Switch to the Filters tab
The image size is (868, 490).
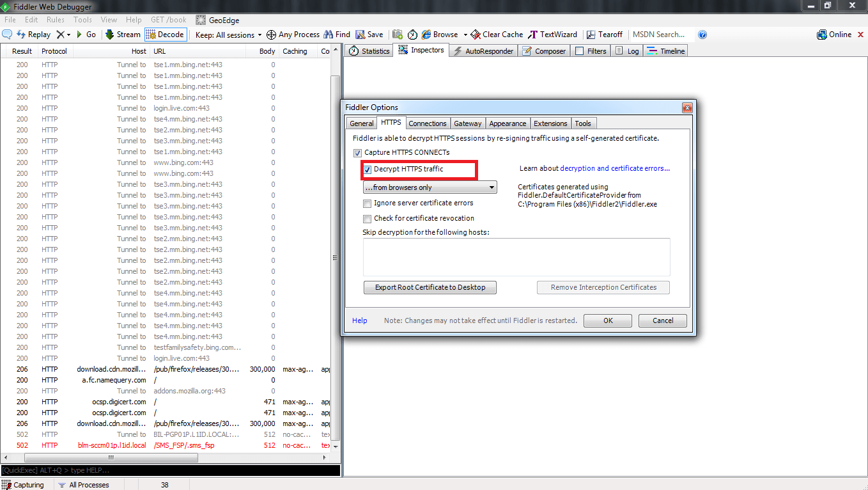pyautogui.click(x=591, y=51)
